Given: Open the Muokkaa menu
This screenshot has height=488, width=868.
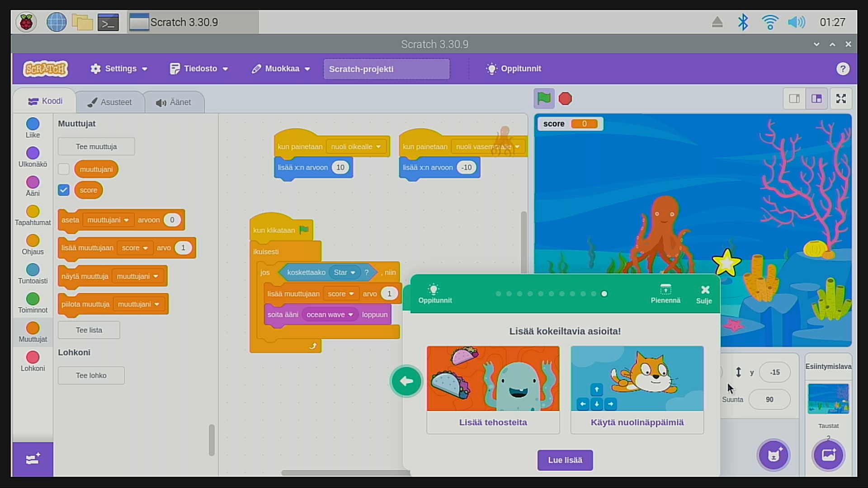Looking at the screenshot, I should coord(281,69).
